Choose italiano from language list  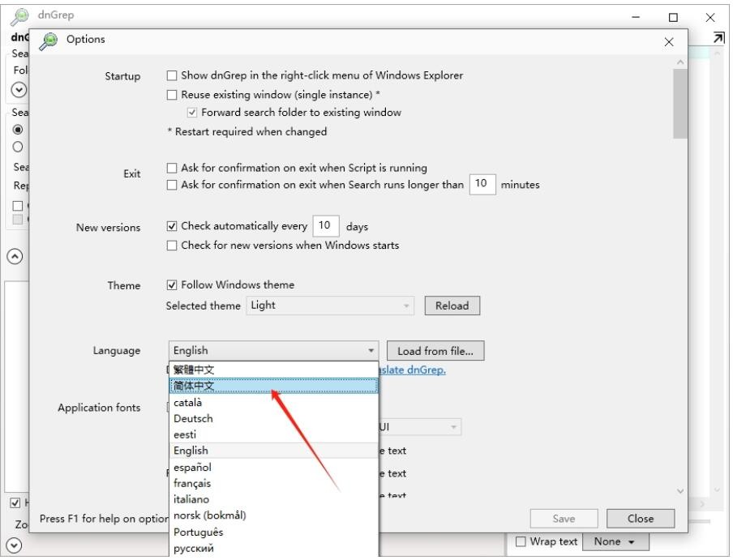(273, 500)
